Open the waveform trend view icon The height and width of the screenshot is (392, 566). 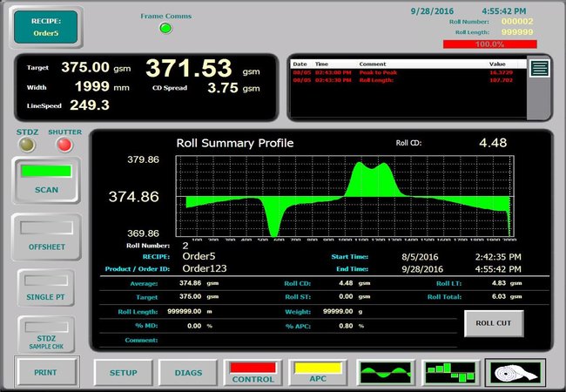click(385, 373)
